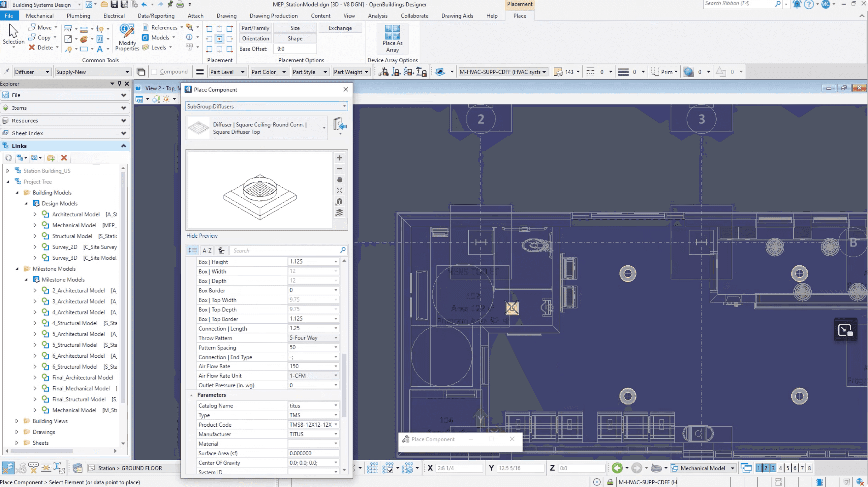Screen dimensions: 868x487
Task: Switch to the Mechanical ribbon tab
Action: (40, 16)
